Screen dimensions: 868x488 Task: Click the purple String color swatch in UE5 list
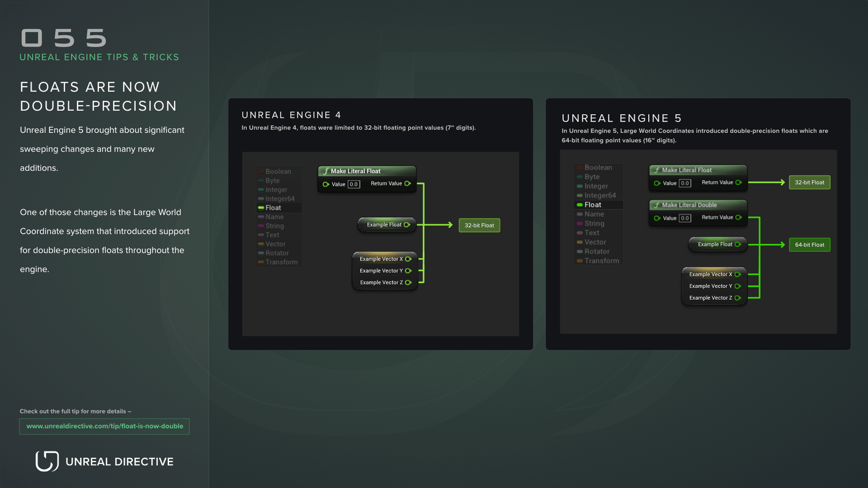[x=579, y=223]
